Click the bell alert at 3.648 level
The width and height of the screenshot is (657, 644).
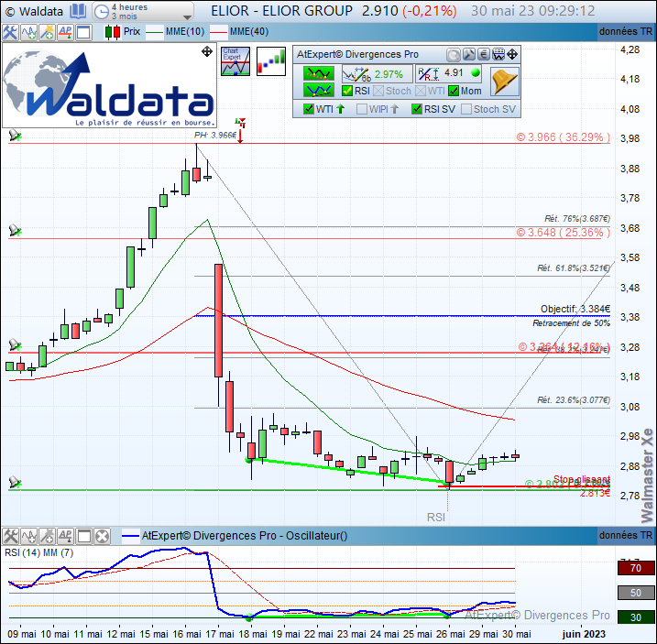pyautogui.click(x=15, y=231)
